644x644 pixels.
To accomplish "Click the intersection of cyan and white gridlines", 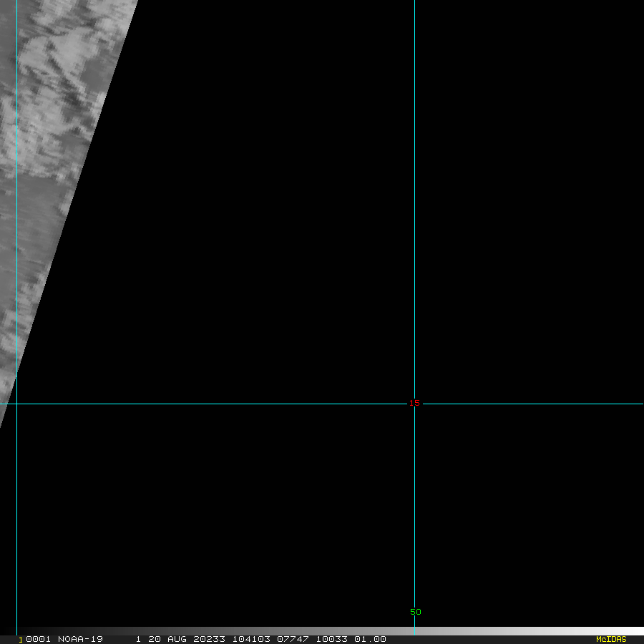I will (414, 404).
